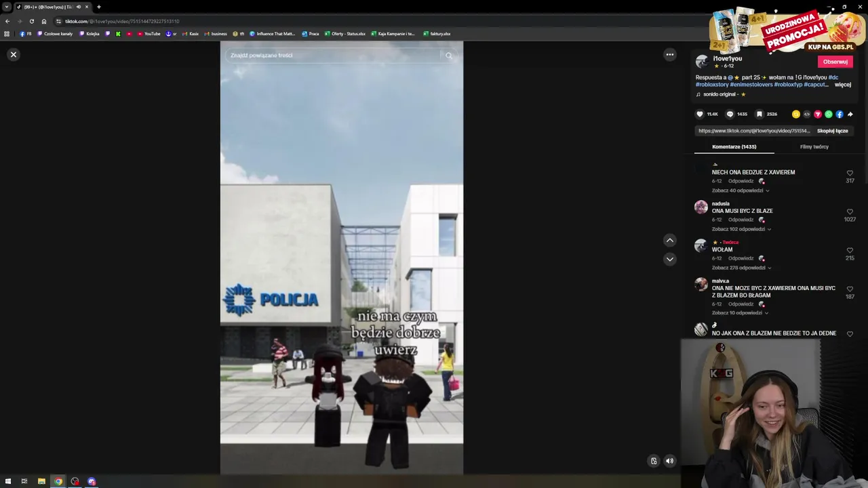Like malvv.a's comment with heart
868x488 pixels.
(850, 289)
